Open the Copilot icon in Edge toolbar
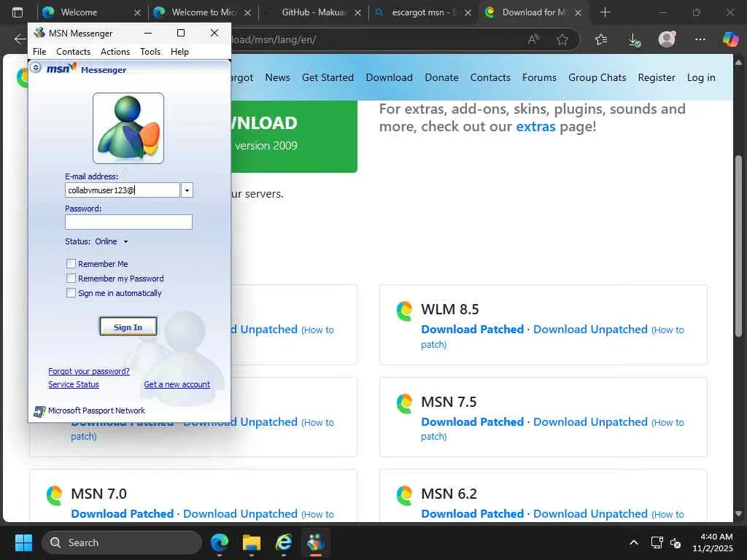The width and height of the screenshot is (747, 560). 730,39
